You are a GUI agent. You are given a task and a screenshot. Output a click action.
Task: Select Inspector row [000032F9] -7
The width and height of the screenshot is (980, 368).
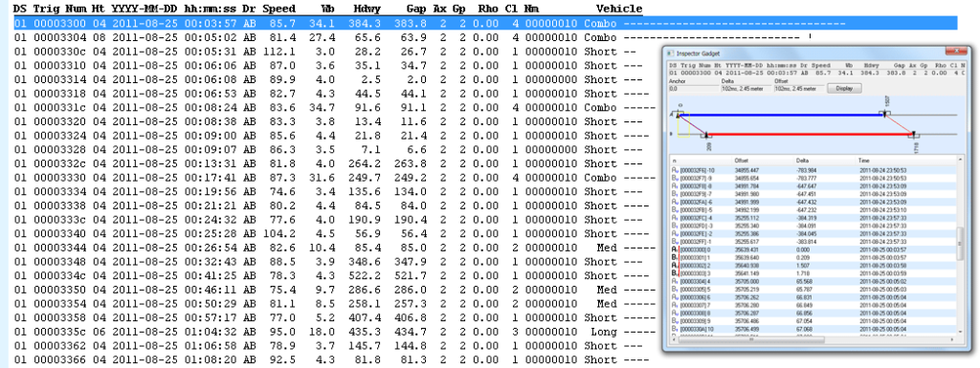(813, 194)
